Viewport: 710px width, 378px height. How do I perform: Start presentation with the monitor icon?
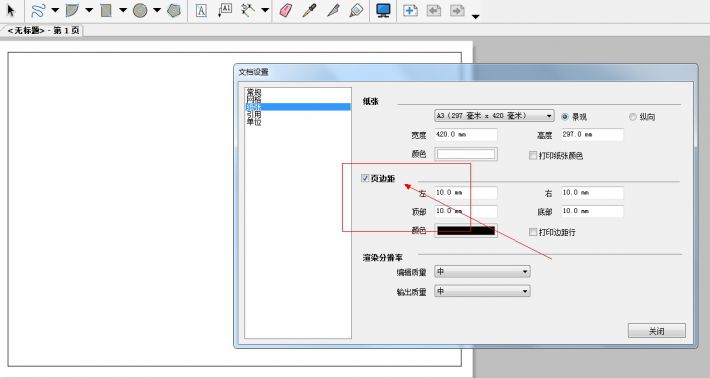pyautogui.click(x=383, y=10)
